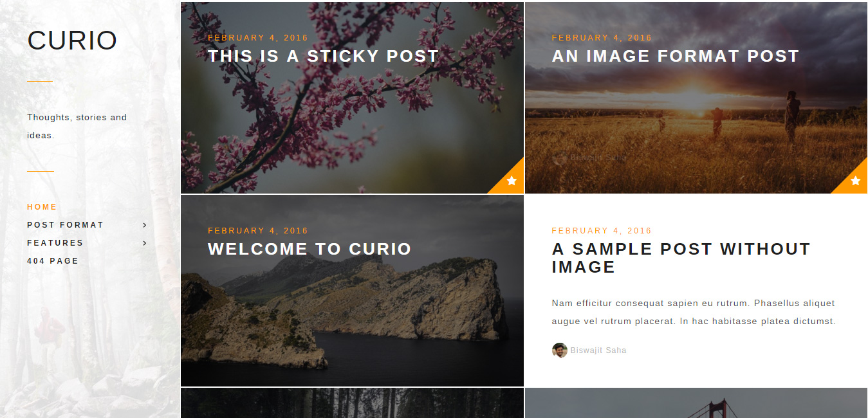Click the date on A Sample Post Without Image
868x418 pixels.
coord(602,230)
